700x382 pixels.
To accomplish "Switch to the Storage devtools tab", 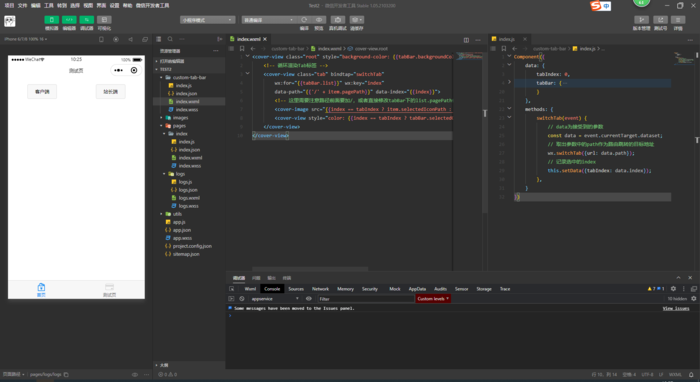I will [x=483, y=289].
